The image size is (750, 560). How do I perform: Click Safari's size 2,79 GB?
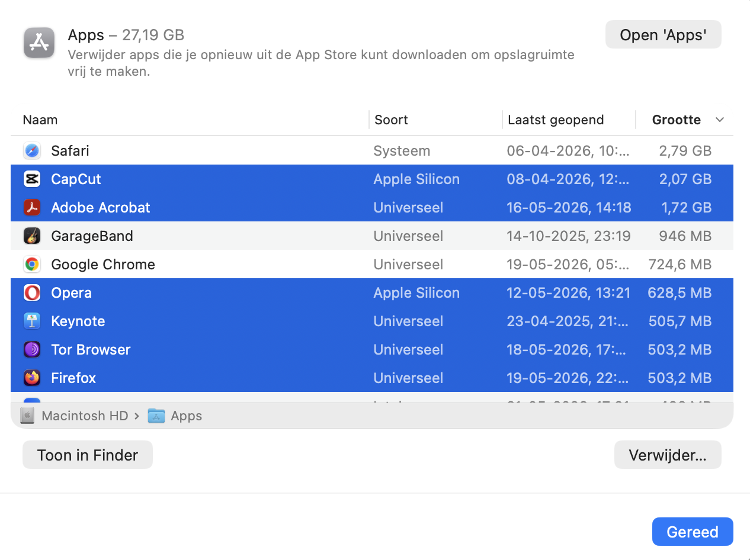click(x=685, y=150)
